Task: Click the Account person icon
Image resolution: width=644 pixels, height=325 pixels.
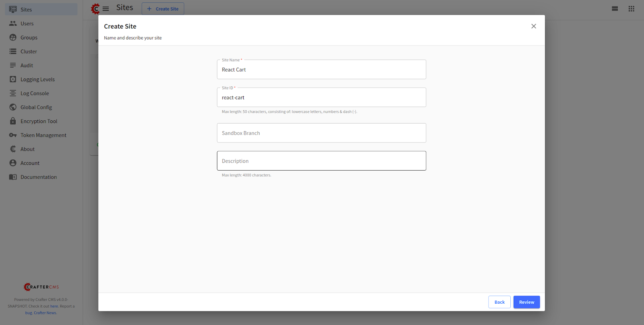Action: tap(13, 163)
